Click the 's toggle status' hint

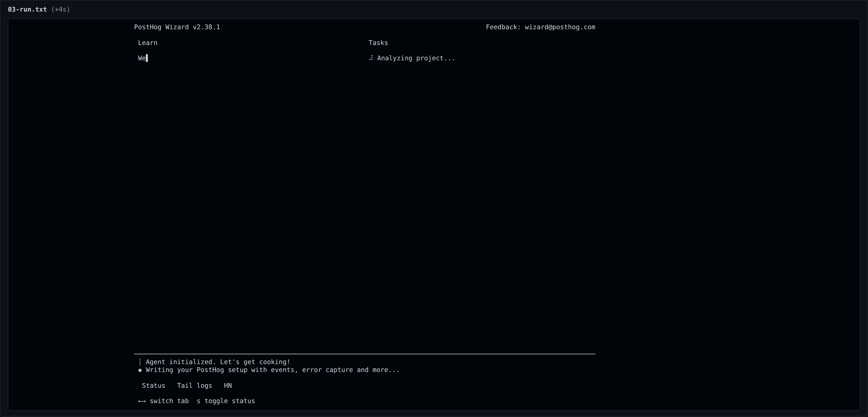coord(226,401)
